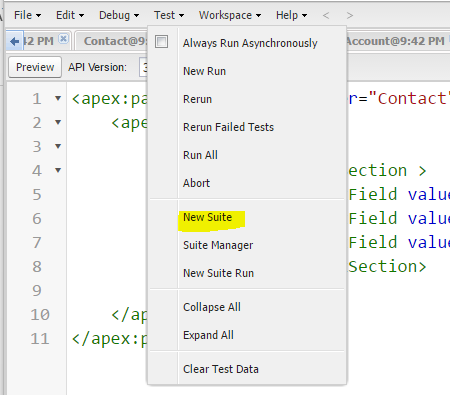This screenshot has width=450, height=395.
Task: Open the Workspace menu
Action: [x=230, y=15]
